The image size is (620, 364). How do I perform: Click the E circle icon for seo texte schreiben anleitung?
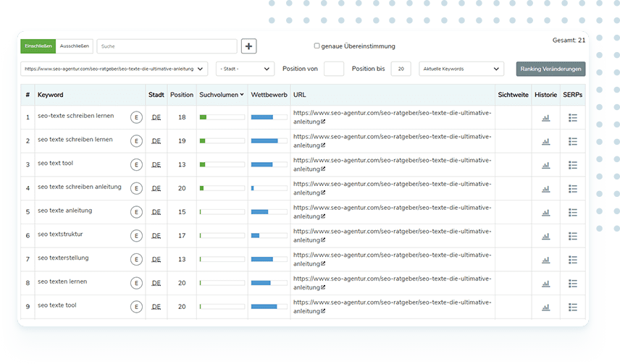[136, 189]
